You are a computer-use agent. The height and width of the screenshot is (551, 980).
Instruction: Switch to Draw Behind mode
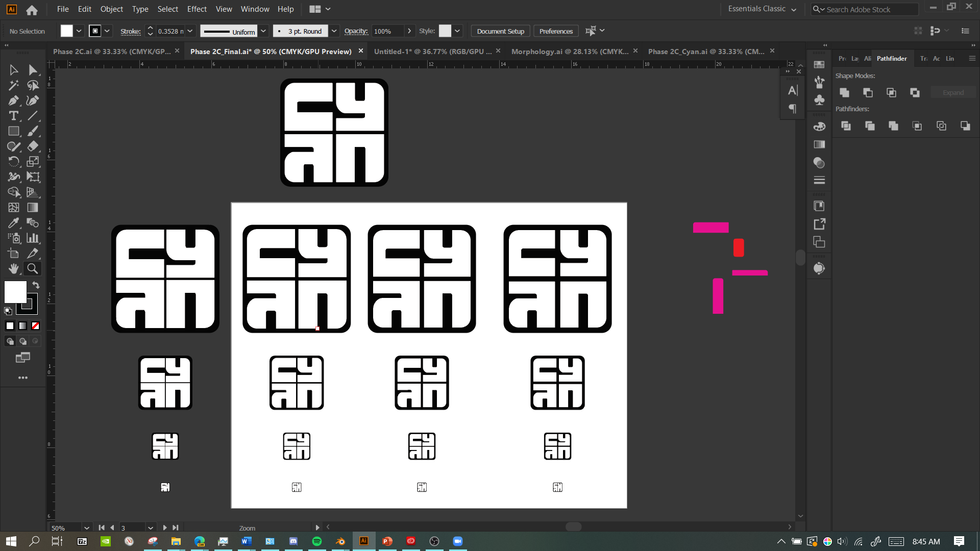[23, 341]
